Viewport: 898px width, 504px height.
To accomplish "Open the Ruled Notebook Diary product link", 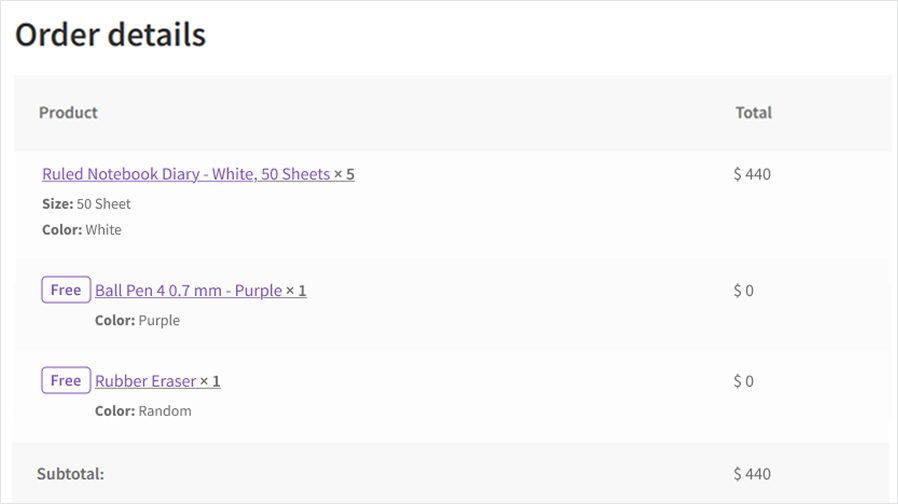I will 185,174.
